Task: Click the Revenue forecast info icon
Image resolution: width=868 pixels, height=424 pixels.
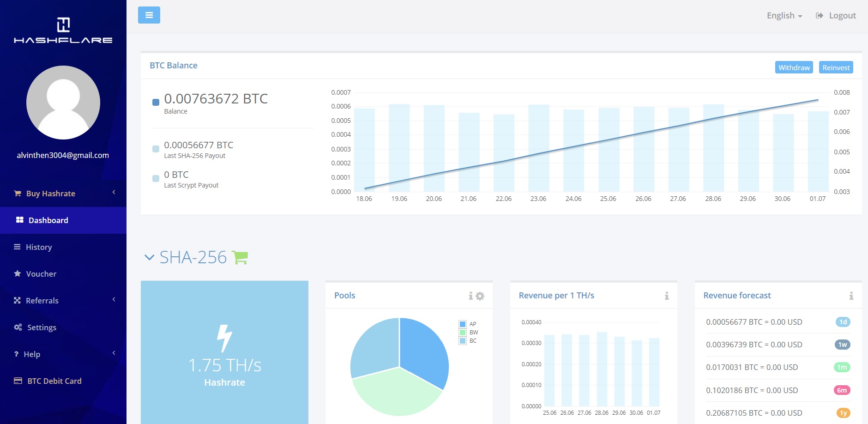Action: coord(851,296)
